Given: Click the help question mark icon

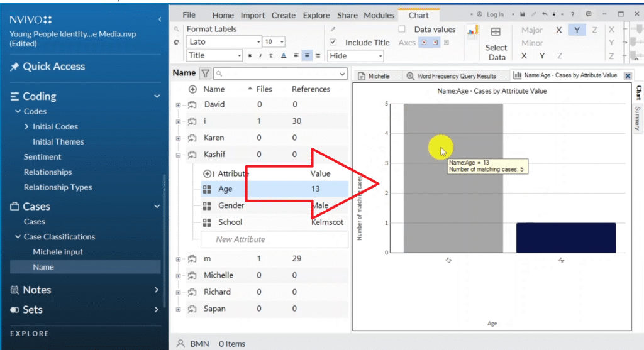Looking at the screenshot, I should pyautogui.click(x=572, y=14).
